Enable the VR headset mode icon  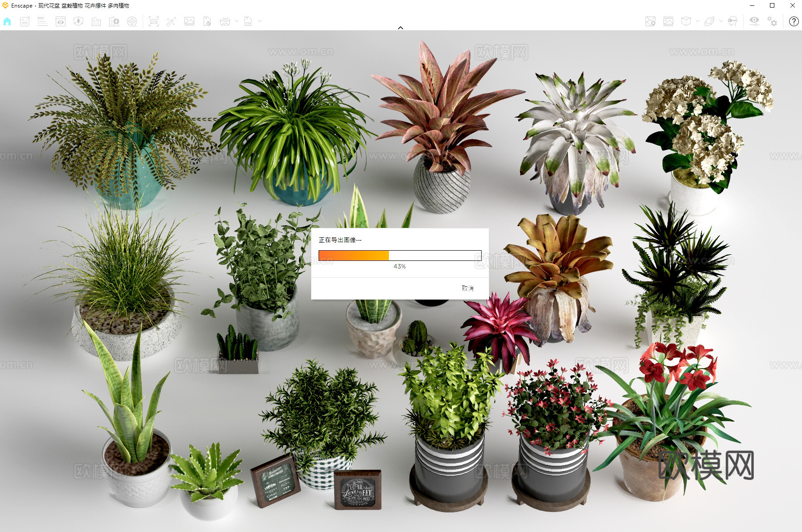[x=732, y=21]
